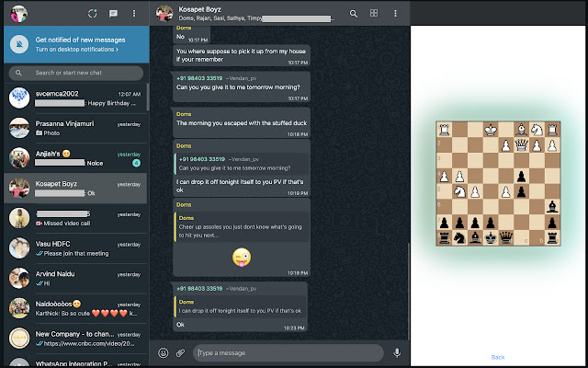Click the chat list scrollbar

[x=148, y=97]
